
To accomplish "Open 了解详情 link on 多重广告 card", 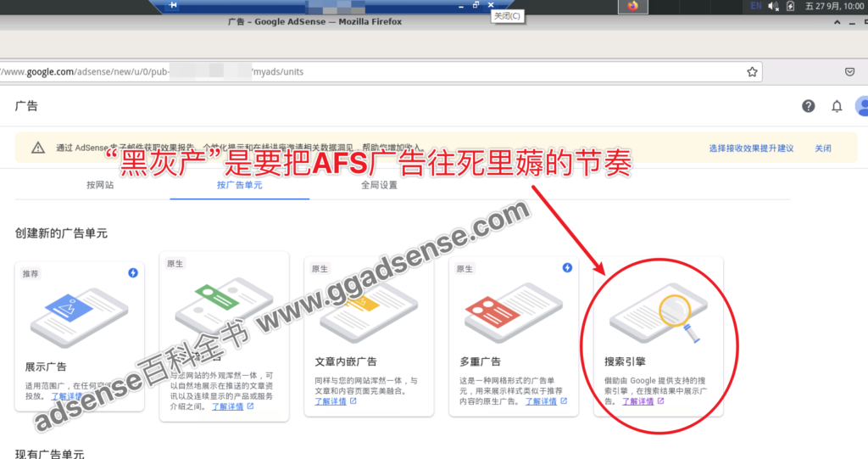I will point(541,401).
